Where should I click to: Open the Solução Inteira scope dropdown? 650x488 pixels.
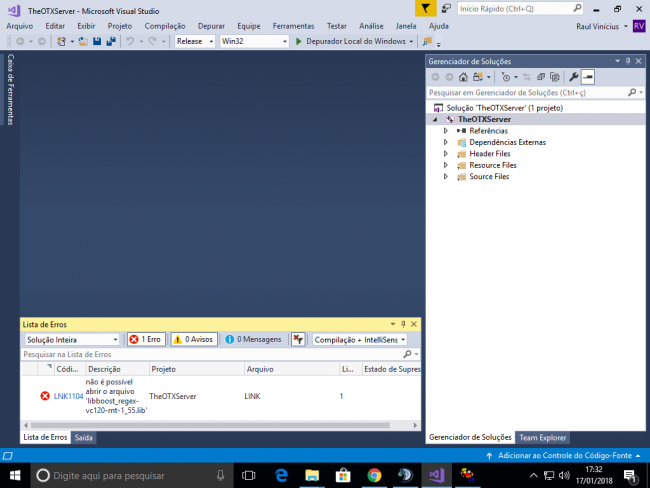click(x=72, y=340)
